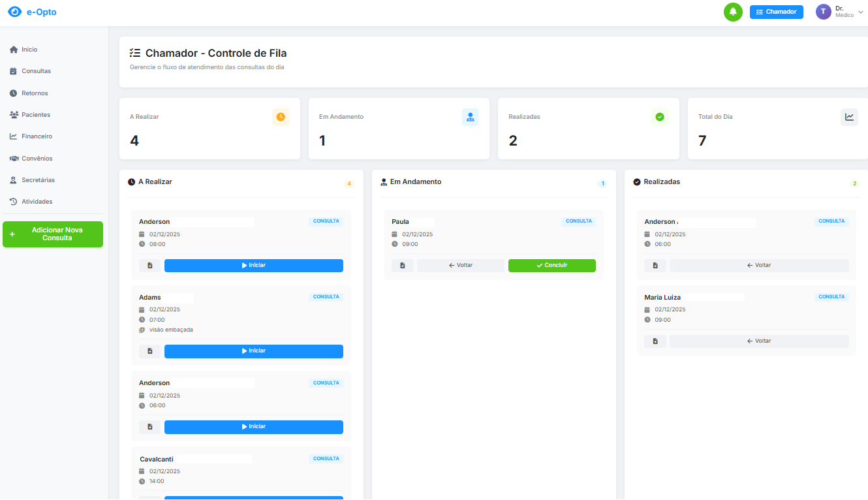Click the green notification bell icon
This screenshot has width=868, height=500.
pos(733,12)
